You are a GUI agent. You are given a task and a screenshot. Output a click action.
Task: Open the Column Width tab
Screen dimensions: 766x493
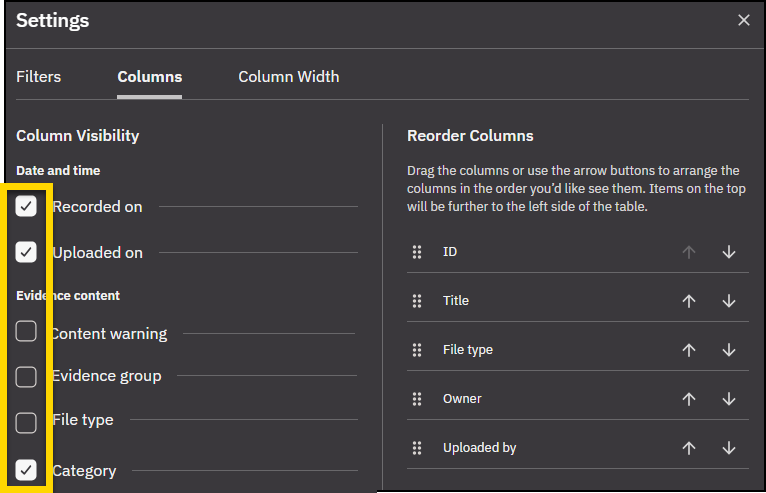point(288,77)
